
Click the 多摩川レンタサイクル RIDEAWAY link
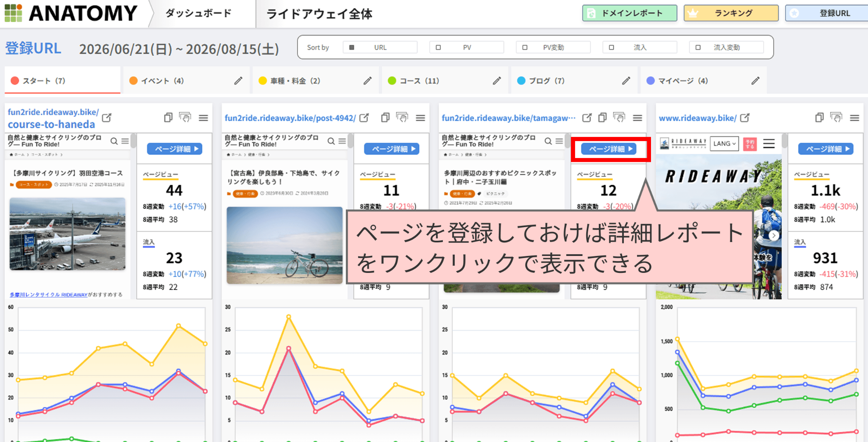(49, 295)
